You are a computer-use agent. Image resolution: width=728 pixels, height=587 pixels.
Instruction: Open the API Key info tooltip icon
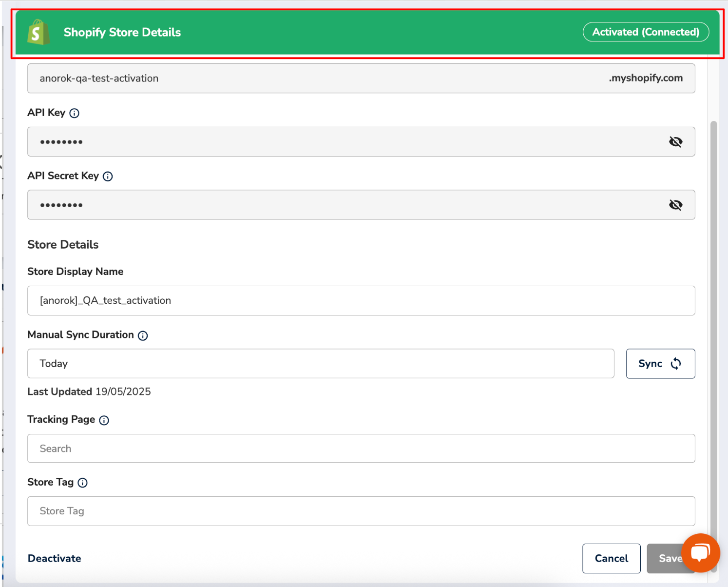[x=75, y=113]
